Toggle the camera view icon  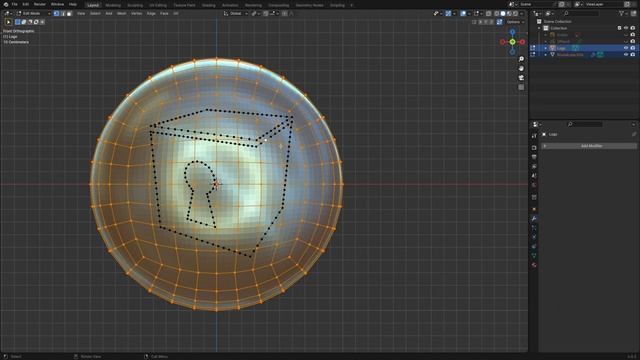click(x=521, y=78)
